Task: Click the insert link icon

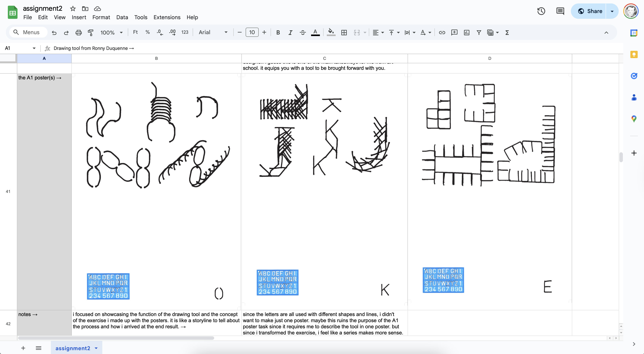Action: click(442, 32)
